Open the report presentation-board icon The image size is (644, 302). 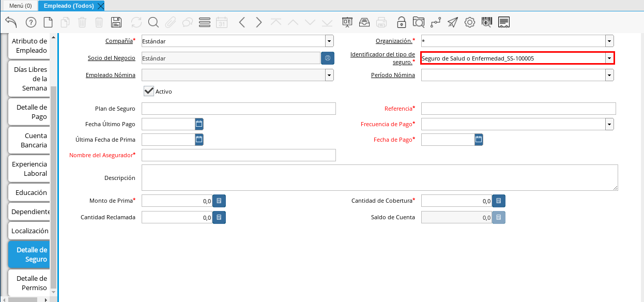pos(347,22)
